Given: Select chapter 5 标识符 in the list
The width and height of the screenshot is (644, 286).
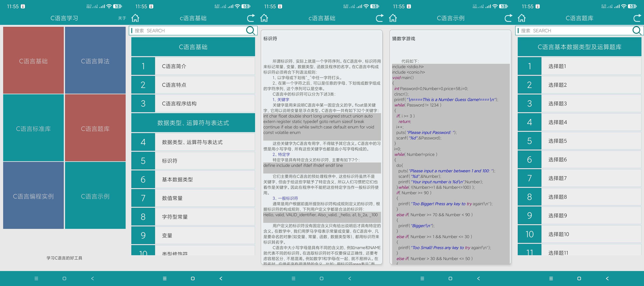Looking at the screenshot, I should 193,161.
